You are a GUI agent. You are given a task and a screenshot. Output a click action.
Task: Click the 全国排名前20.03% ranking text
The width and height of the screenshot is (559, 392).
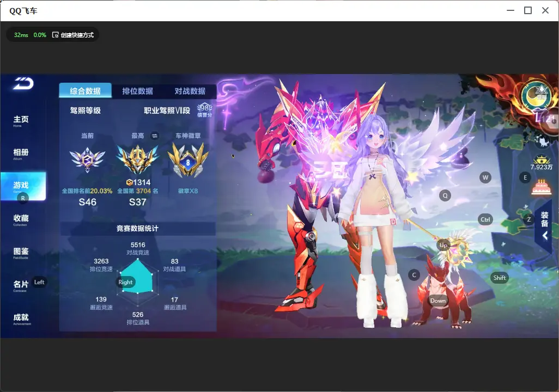coord(87,191)
